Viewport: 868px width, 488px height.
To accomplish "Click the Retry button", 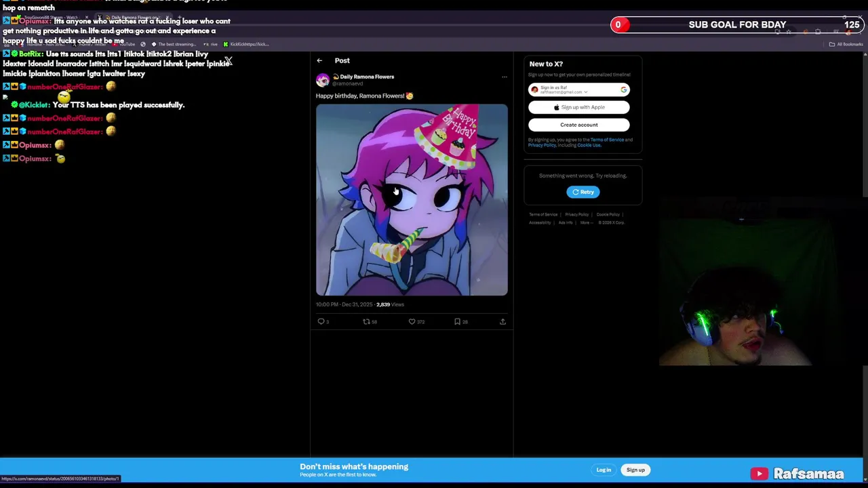I will pos(583,192).
